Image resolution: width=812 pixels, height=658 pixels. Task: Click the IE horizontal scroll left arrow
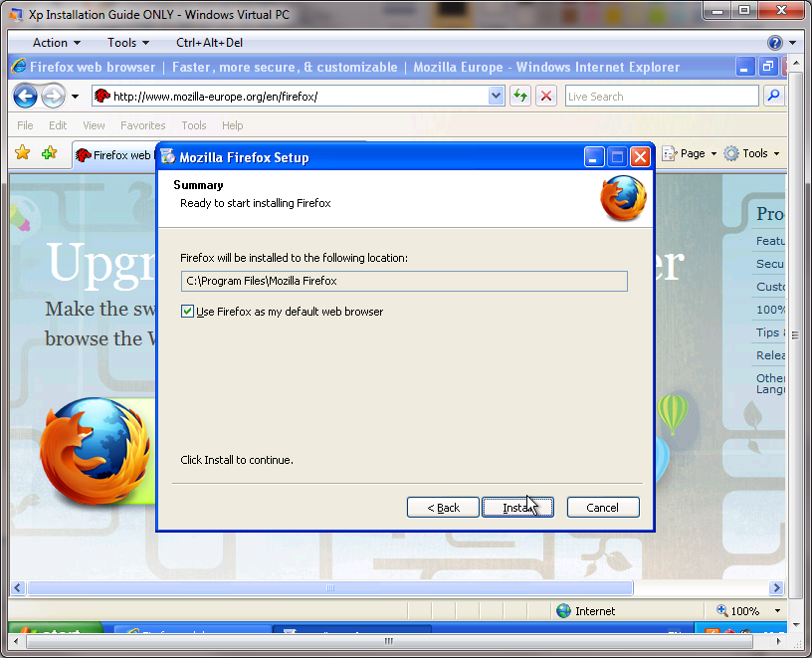click(18, 587)
